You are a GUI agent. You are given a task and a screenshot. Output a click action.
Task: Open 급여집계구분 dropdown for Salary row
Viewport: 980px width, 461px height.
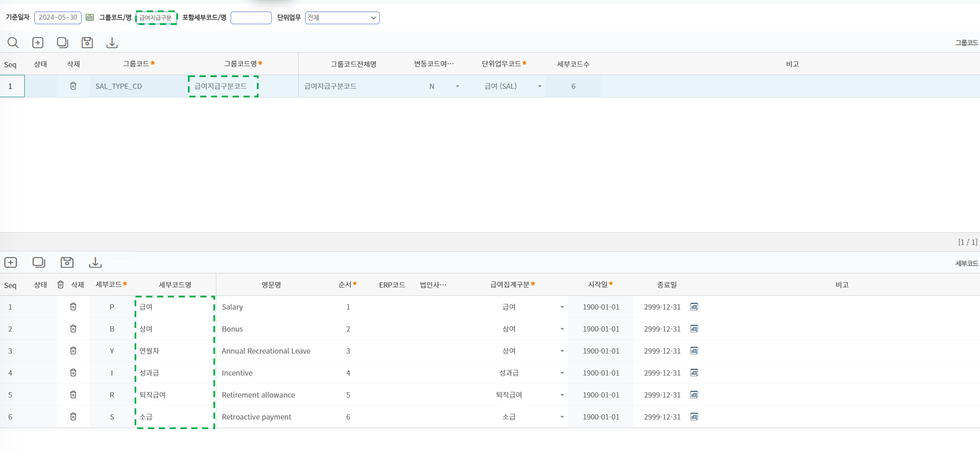point(562,307)
